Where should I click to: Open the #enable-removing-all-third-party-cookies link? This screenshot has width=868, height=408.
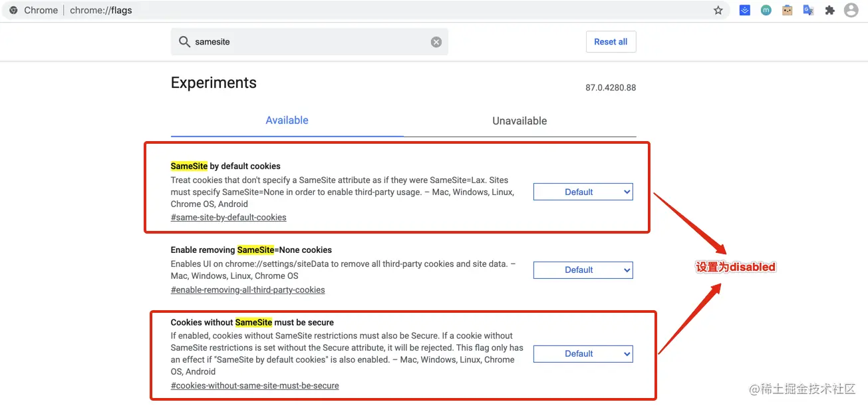click(x=248, y=290)
